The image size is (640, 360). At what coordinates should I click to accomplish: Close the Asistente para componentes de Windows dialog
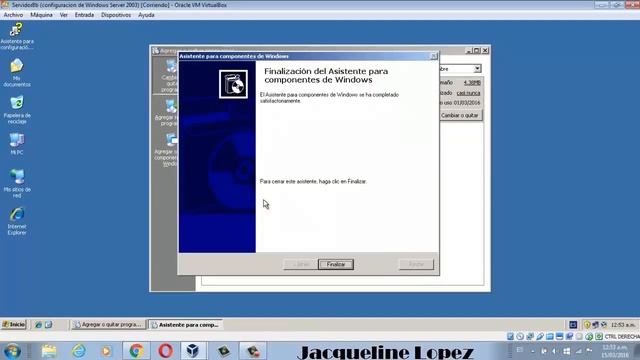434,56
